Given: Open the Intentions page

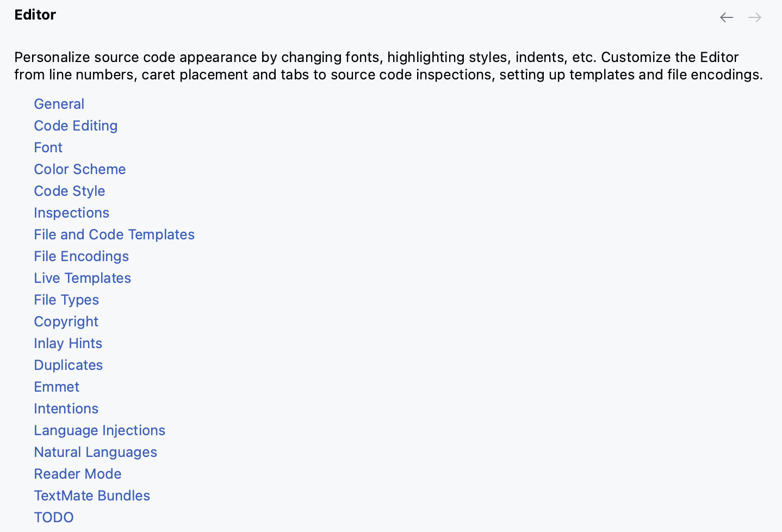Looking at the screenshot, I should click(66, 409).
